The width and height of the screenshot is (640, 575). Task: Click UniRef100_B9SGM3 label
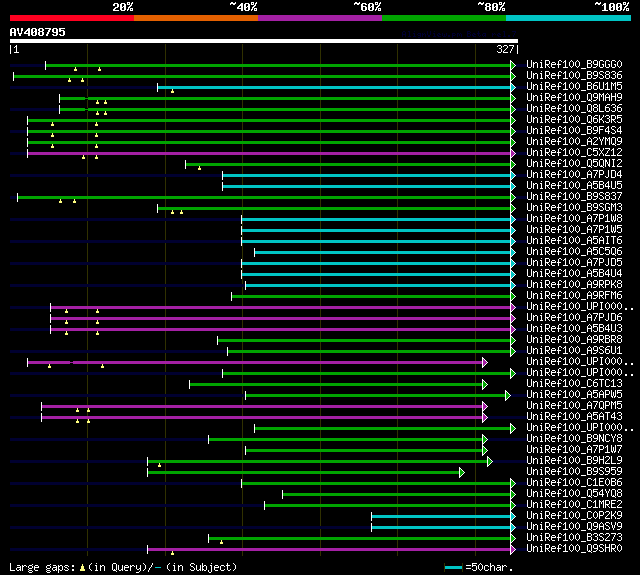pyautogui.click(x=574, y=208)
